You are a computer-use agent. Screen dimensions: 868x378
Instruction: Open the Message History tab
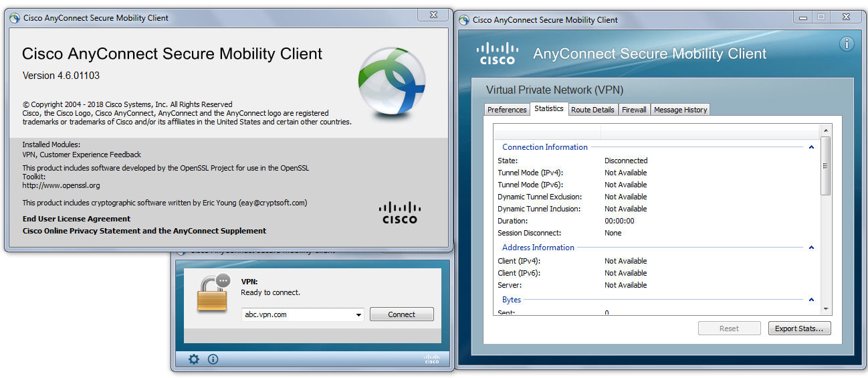(x=680, y=110)
